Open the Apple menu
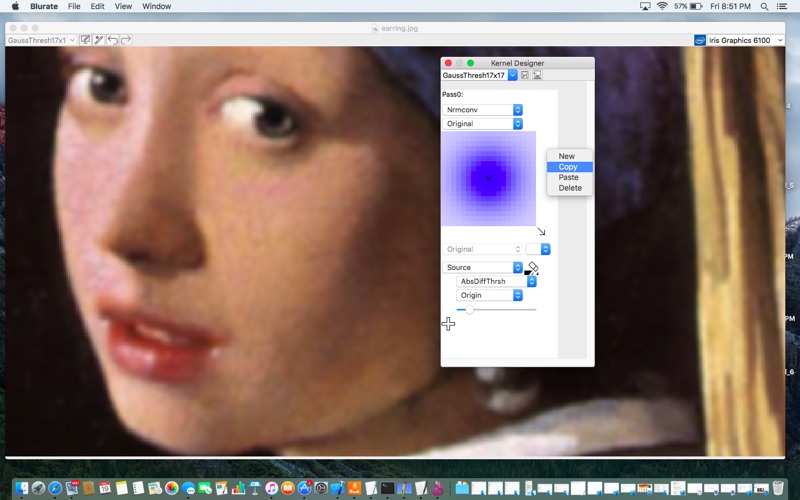Screen dimensions: 800x500 tap(15, 6)
